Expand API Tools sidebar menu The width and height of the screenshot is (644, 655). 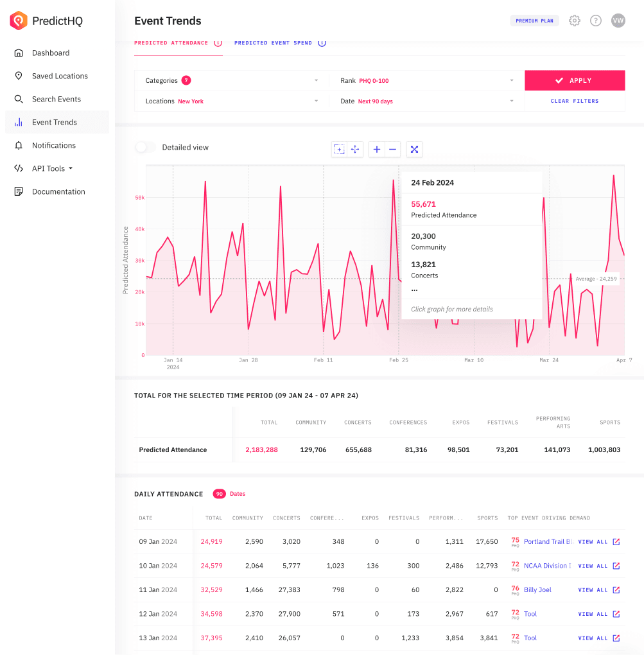click(52, 168)
